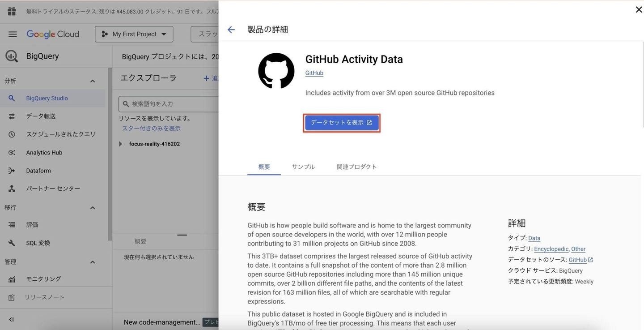Viewport: 644px width, 330px height.
Task: Collapse the left navigation sidebar
Action: (12, 319)
